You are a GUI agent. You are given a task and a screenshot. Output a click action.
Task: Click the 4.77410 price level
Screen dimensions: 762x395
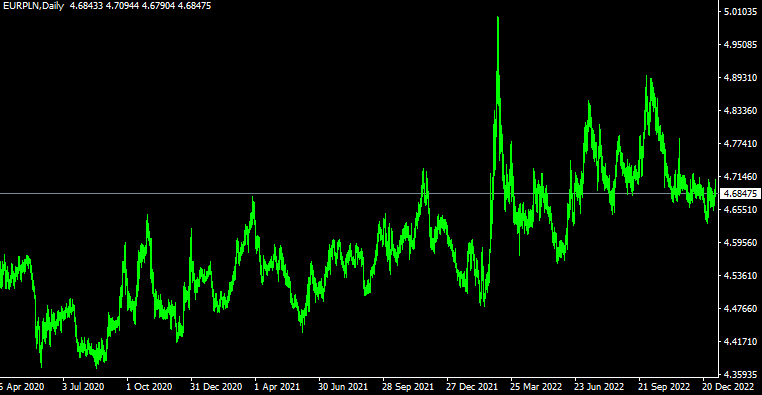point(740,144)
